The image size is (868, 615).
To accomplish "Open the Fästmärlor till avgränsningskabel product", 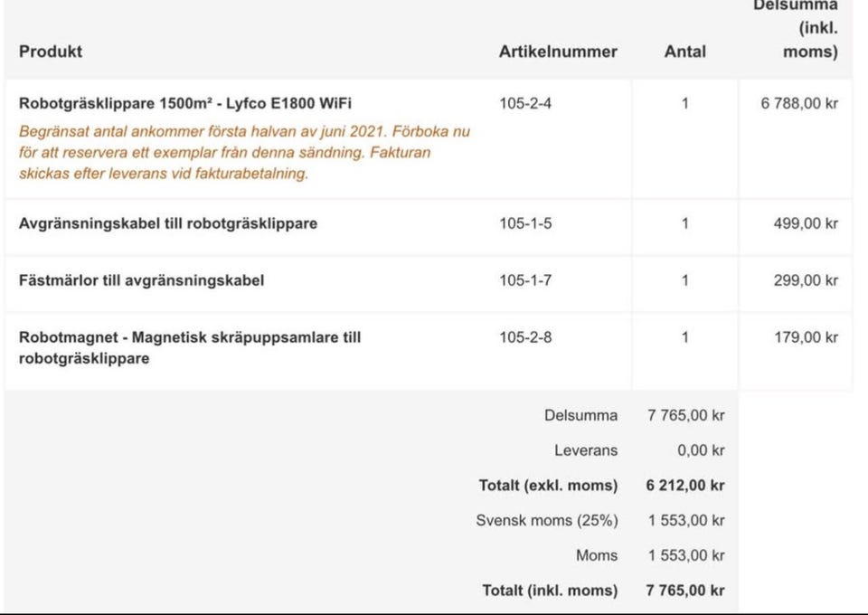I will coord(141,280).
